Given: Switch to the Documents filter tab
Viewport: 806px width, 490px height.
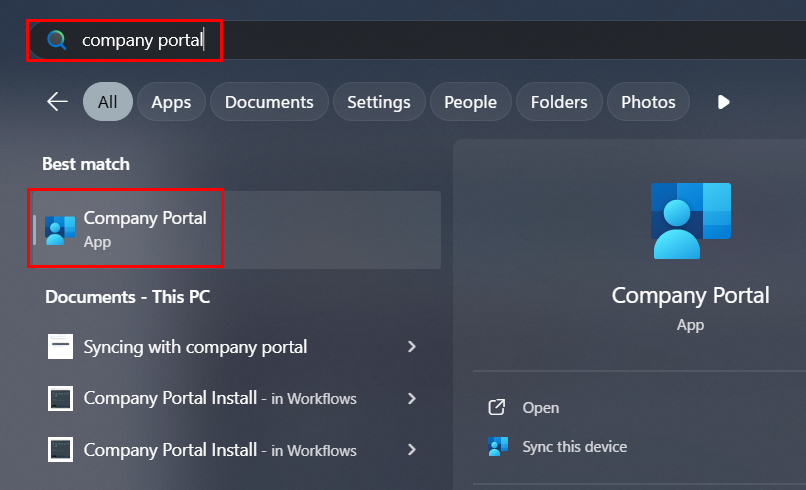Looking at the screenshot, I should point(269,102).
